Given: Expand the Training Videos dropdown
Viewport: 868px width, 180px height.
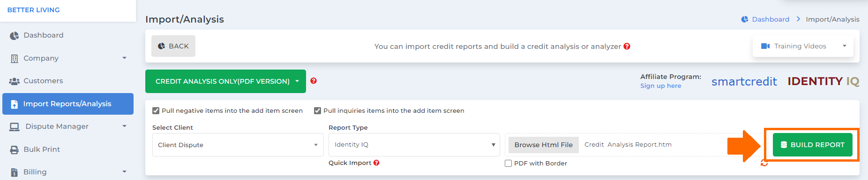Looking at the screenshot, I should click(x=803, y=46).
